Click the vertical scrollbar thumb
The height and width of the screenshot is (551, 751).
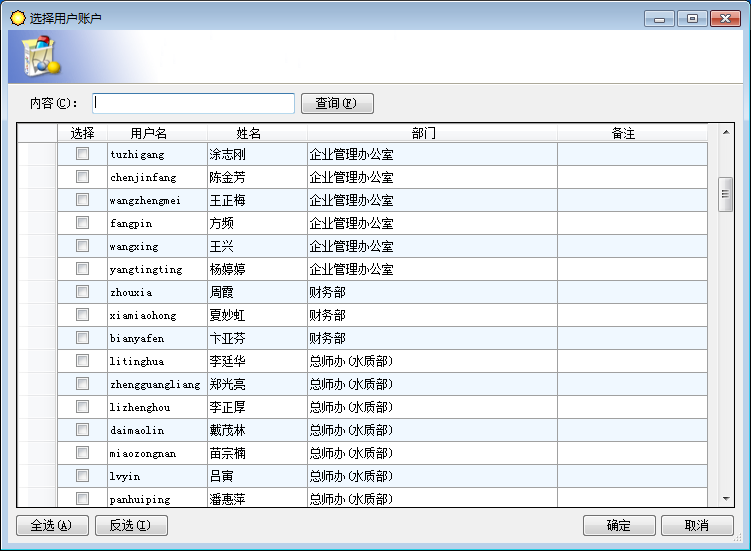[726, 194]
